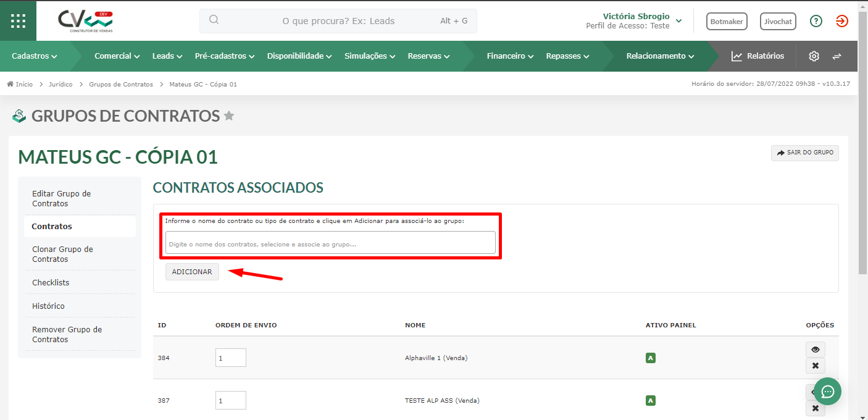Click active panel badge for TESTE ALP ASS
Viewport: 868px width, 420px height.
pos(650,400)
